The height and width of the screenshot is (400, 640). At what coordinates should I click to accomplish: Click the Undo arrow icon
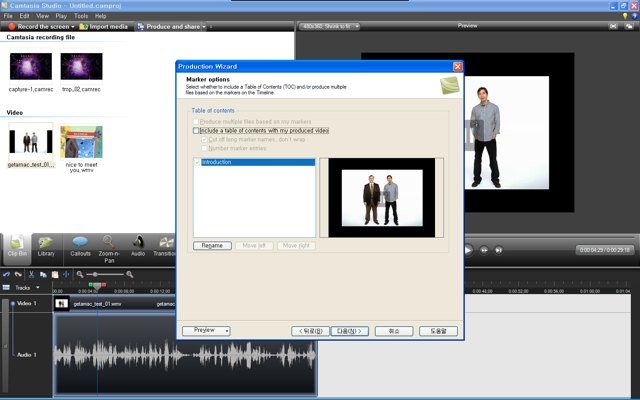pos(6,274)
